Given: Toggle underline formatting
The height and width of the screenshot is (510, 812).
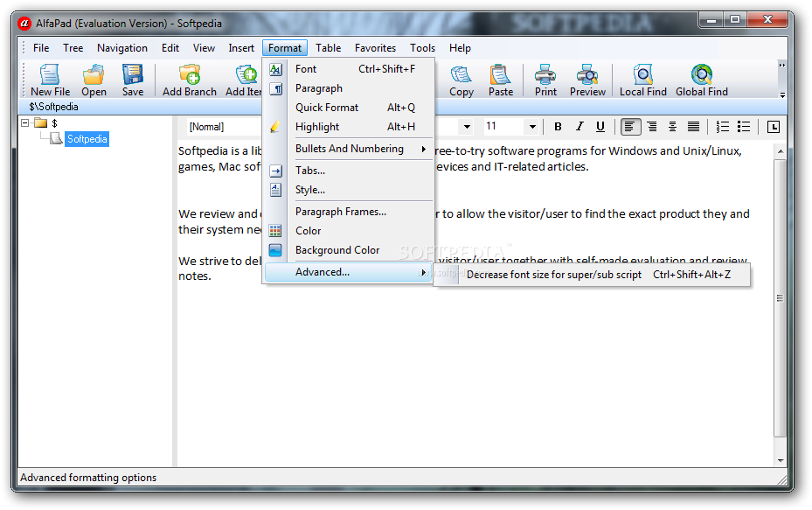Looking at the screenshot, I should pyautogui.click(x=600, y=127).
